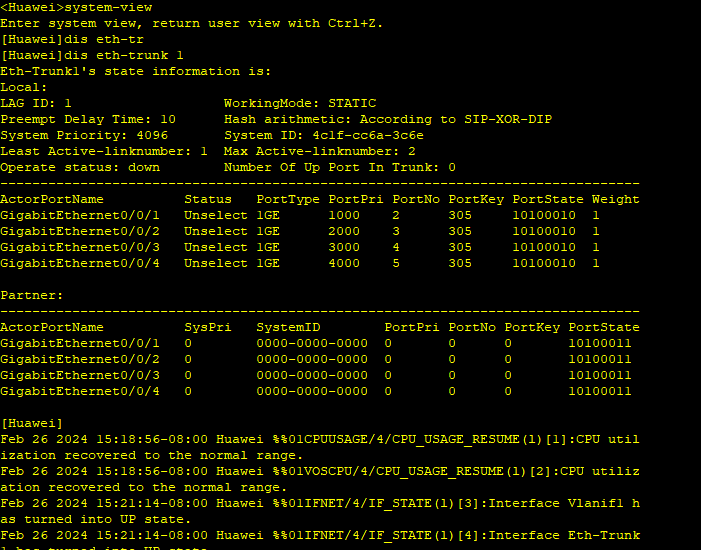The image size is (701, 550).
Task: Click Local table GigabitEthernet0/0/1 port name
Action: [80, 216]
